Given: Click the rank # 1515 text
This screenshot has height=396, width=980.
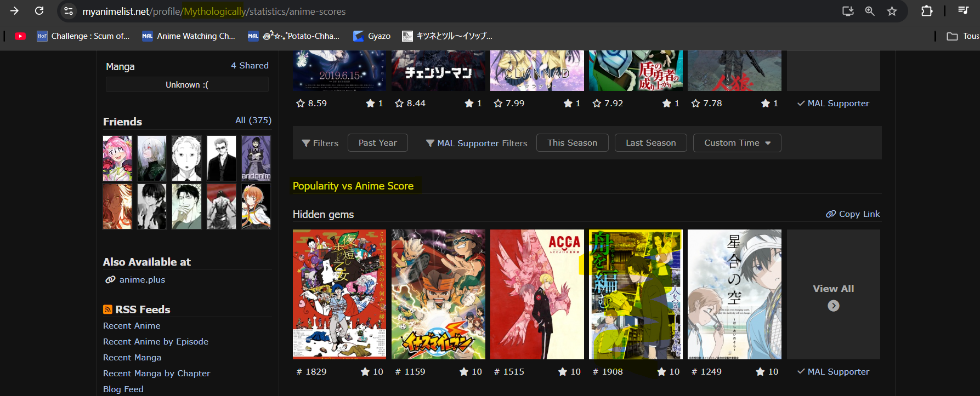Looking at the screenshot, I should pyautogui.click(x=509, y=371).
